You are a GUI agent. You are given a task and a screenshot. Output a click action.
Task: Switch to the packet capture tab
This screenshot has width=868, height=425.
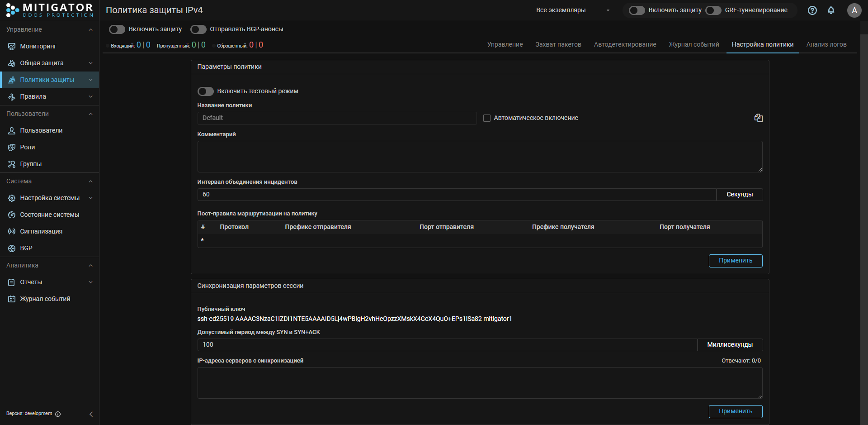[x=558, y=44]
